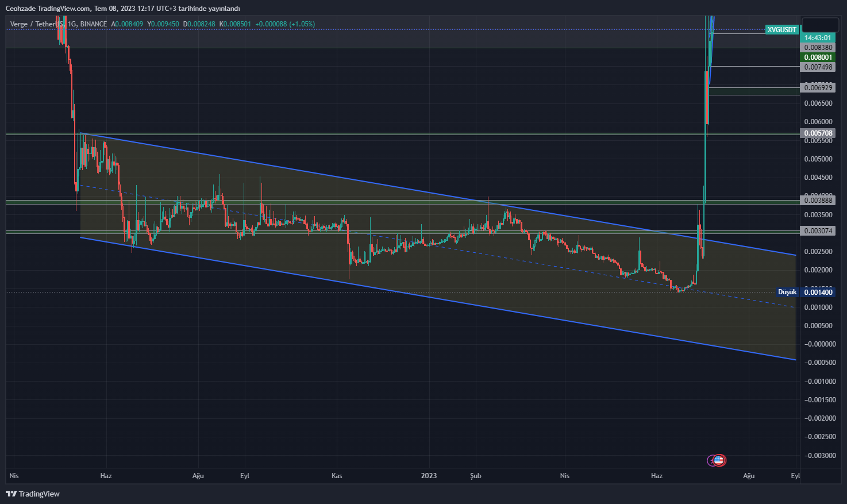Click the XVGUSDT symbol price tag

pos(782,29)
